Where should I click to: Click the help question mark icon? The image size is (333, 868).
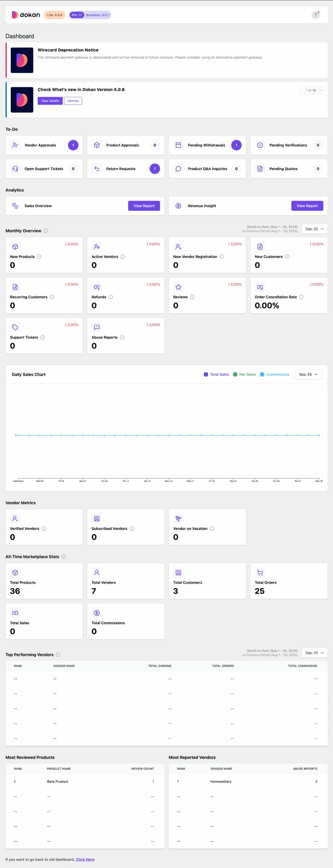[x=315, y=15]
